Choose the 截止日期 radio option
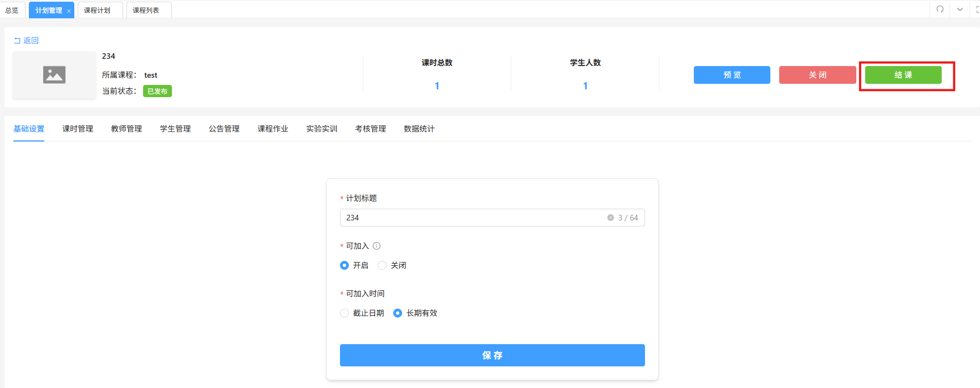Viewport: 980px width, 388px height. pos(344,313)
